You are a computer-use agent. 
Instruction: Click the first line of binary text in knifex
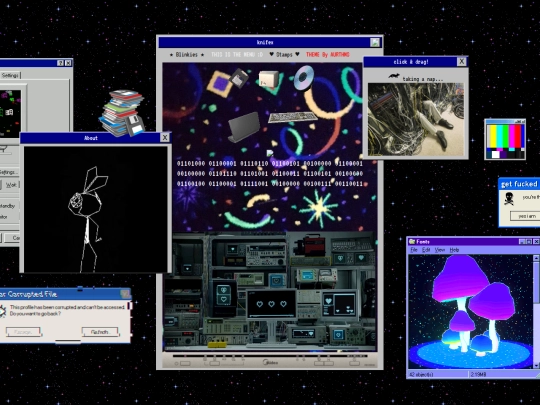pyautogui.click(x=270, y=164)
